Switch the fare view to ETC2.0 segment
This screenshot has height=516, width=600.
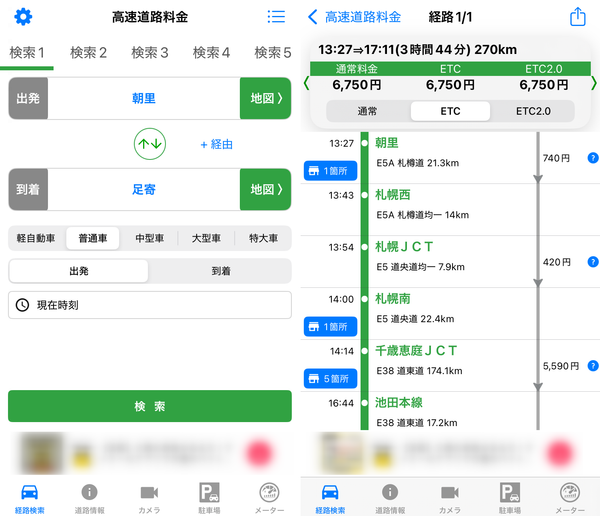tap(533, 111)
